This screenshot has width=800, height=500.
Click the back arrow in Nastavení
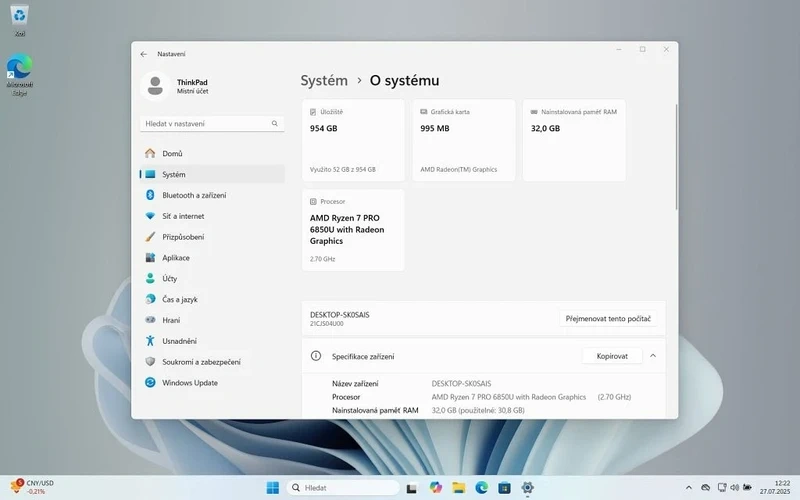(143, 54)
